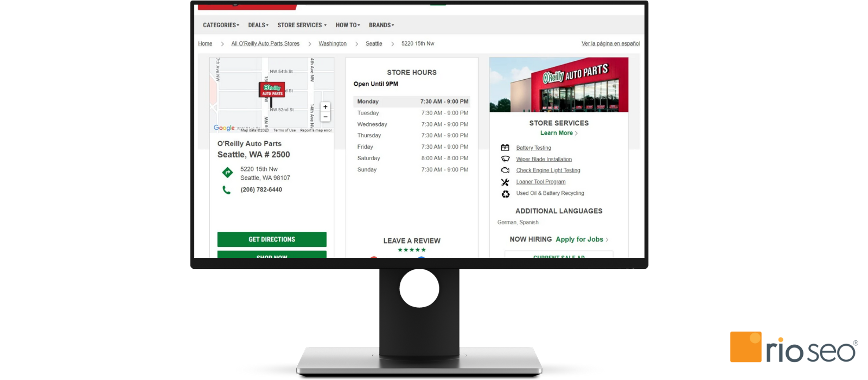Image resolution: width=868 pixels, height=380 pixels.
Task: Click the recycling icon
Action: tap(506, 194)
